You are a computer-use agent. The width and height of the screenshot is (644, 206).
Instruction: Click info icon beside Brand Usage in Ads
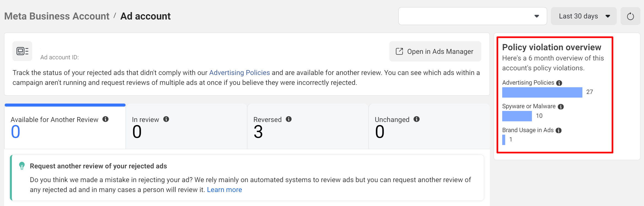pos(558,130)
